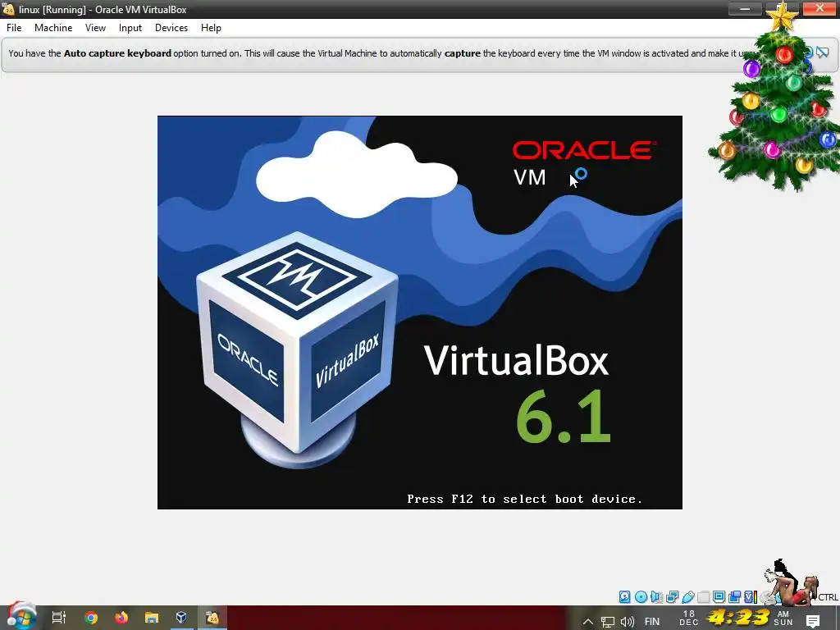840x630 pixels.
Task: Open the Devices menu
Action: click(x=171, y=28)
